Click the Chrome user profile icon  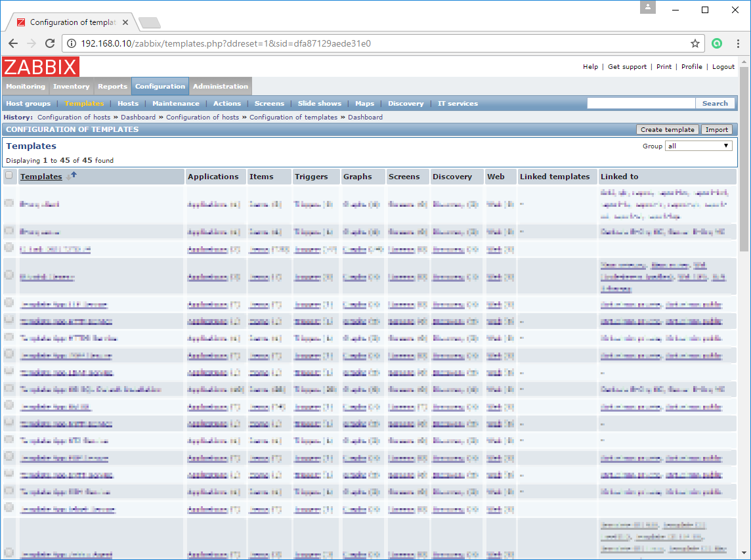point(647,7)
